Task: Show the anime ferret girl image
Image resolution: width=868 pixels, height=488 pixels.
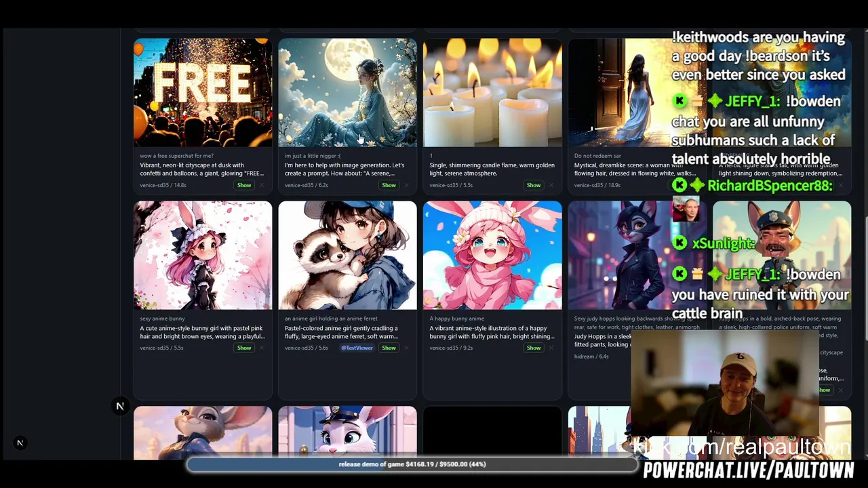Action: coord(389,348)
